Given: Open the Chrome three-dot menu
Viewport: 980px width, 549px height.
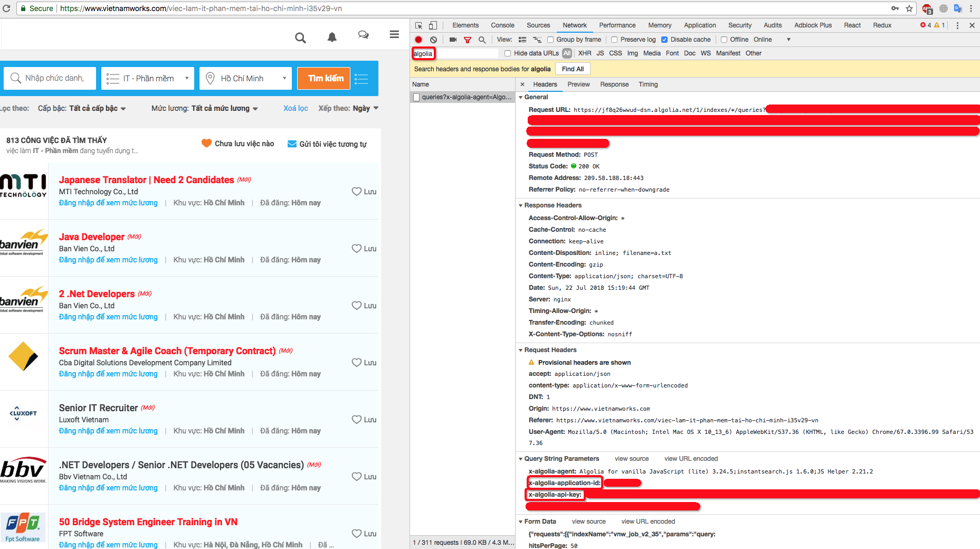Looking at the screenshot, I should [971, 8].
